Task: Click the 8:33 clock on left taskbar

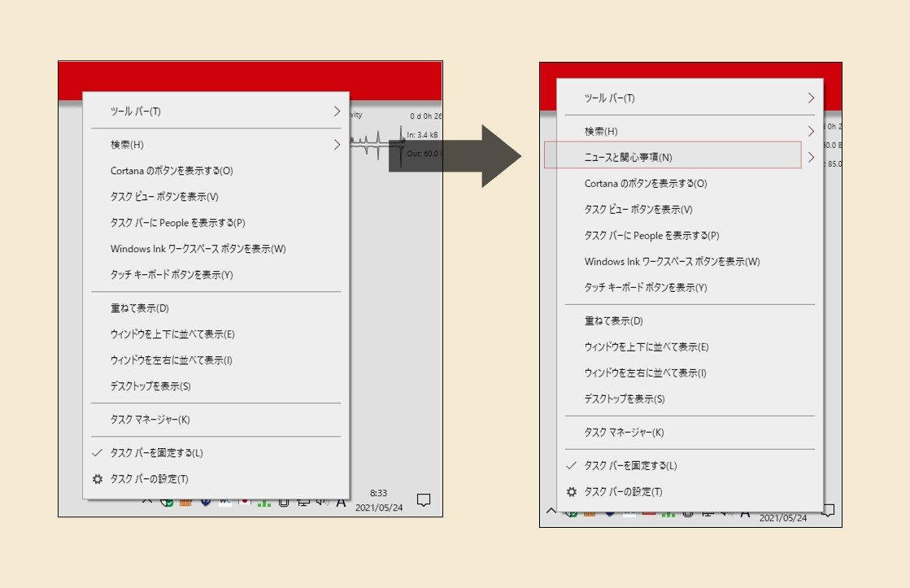Action: coord(378,493)
